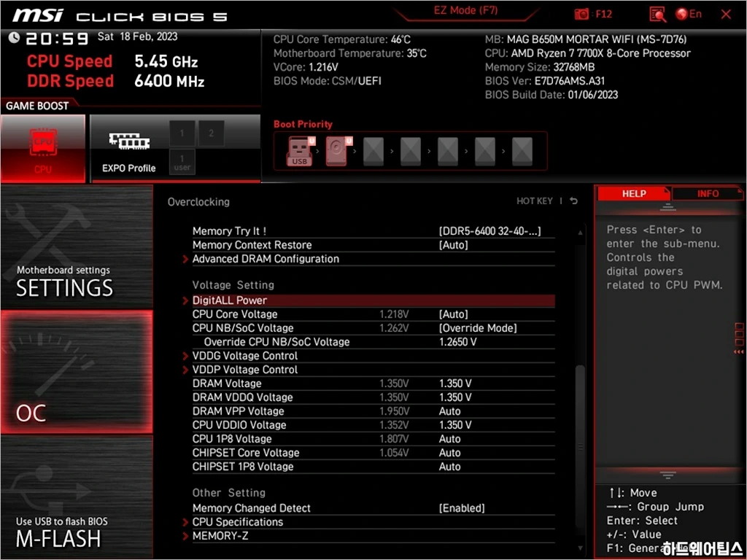Image resolution: width=747 pixels, height=560 pixels.
Task: Take a screenshot with the F12 camera icon
Action: 581,15
